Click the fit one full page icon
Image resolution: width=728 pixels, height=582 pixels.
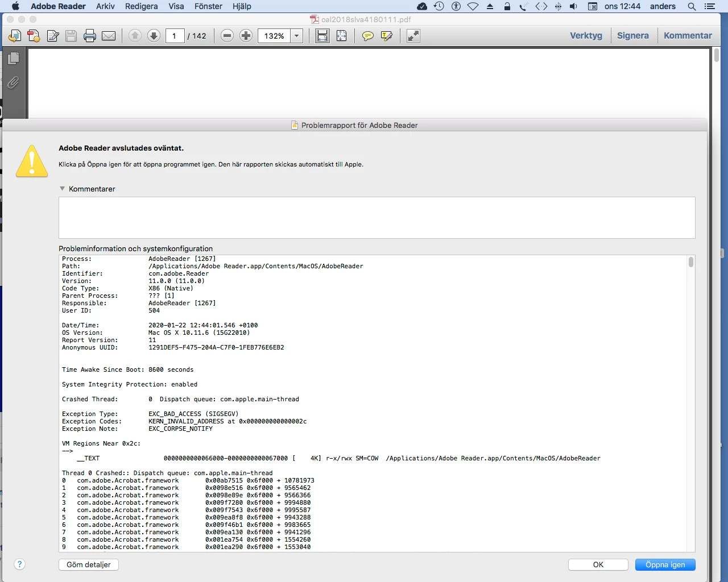tap(341, 36)
